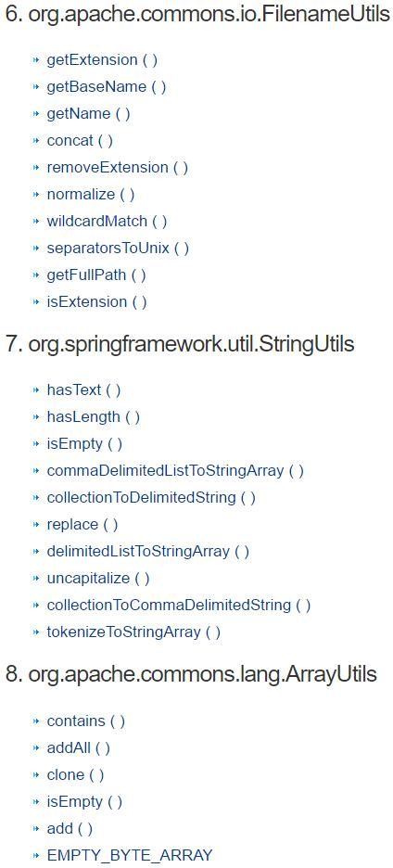Image resolution: width=393 pixels, height=868 pixels.
Task: Open the addAll ( ) method link
Action: (79, 748)
